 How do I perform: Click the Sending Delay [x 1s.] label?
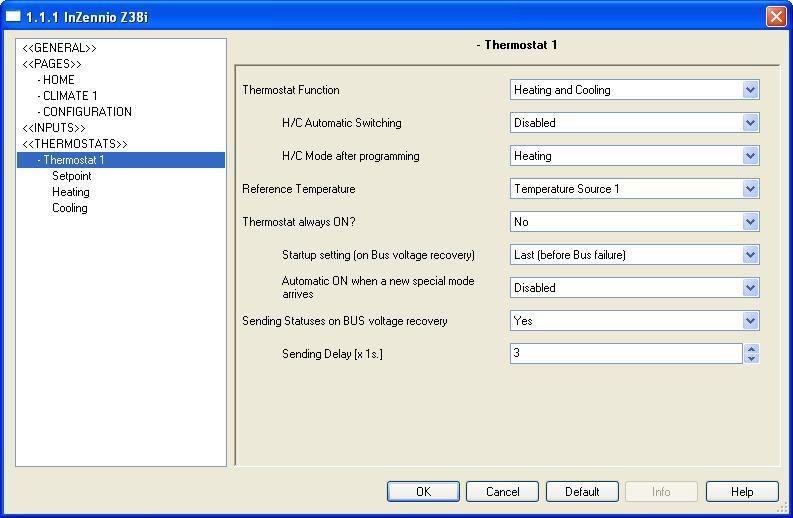click(332, 354)
